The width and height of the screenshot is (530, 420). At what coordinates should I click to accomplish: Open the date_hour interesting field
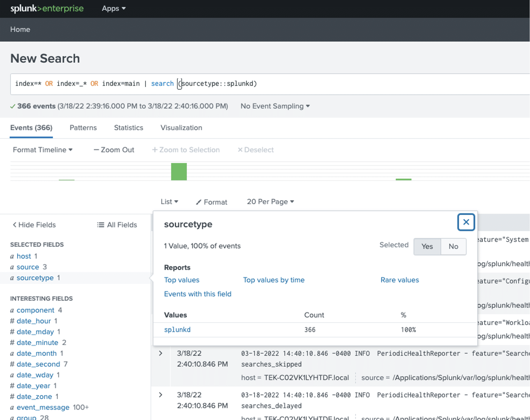pyautogui.click(x=34, y=321)
